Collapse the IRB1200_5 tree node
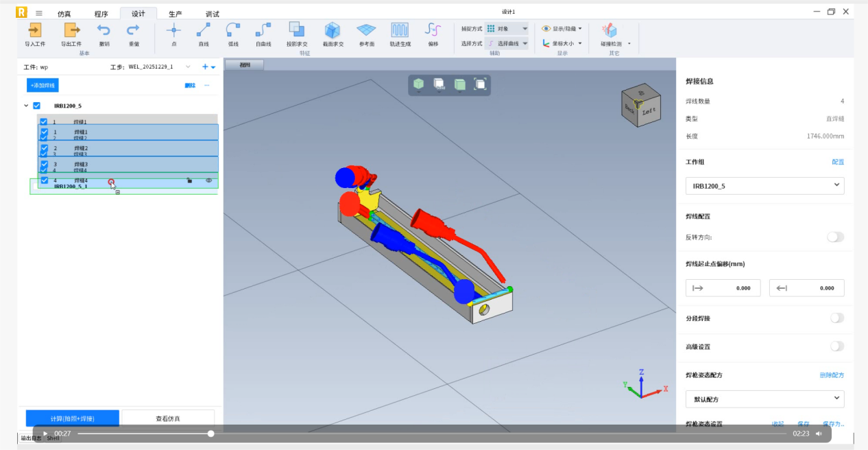868x450 pixels. [26, 106]
